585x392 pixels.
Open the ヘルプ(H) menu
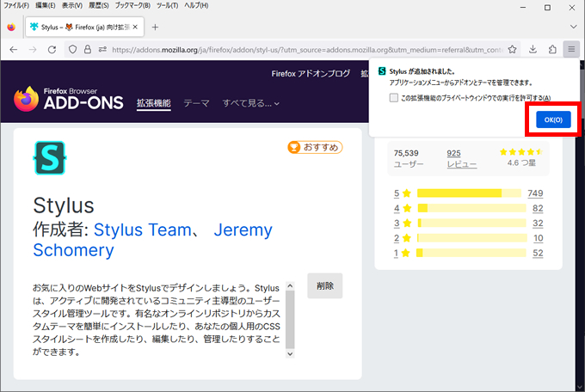point(196,6)
